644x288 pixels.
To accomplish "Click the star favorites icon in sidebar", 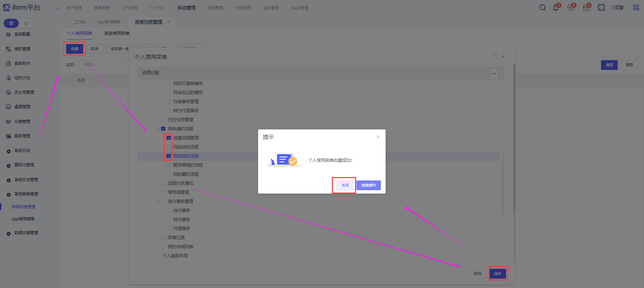I will (27, 23).
